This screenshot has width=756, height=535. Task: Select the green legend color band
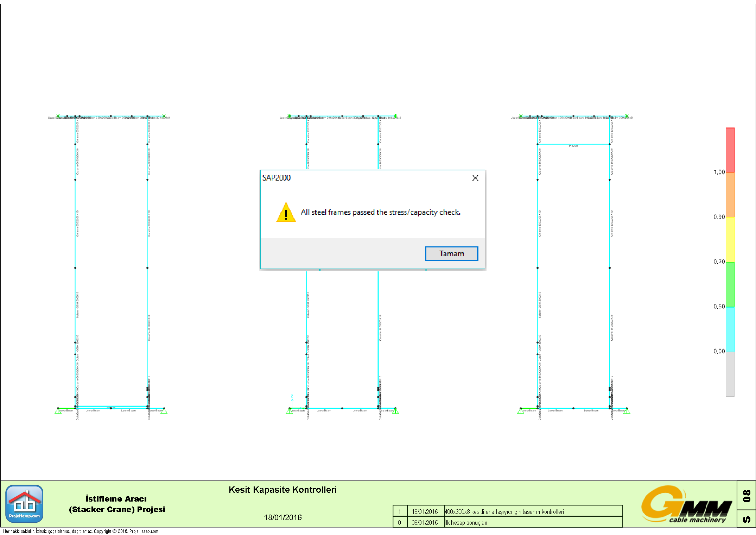[x=730, y=284]
